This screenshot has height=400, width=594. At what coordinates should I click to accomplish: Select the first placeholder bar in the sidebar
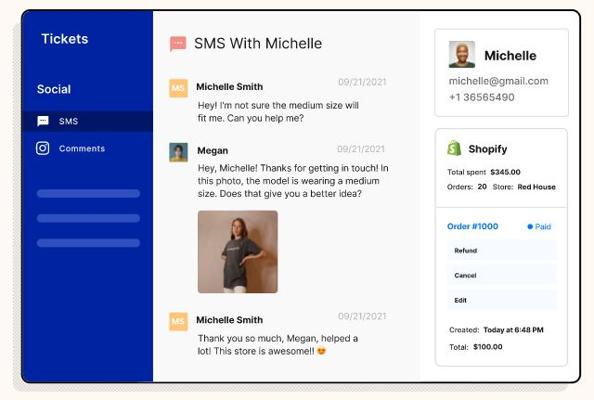88,194
